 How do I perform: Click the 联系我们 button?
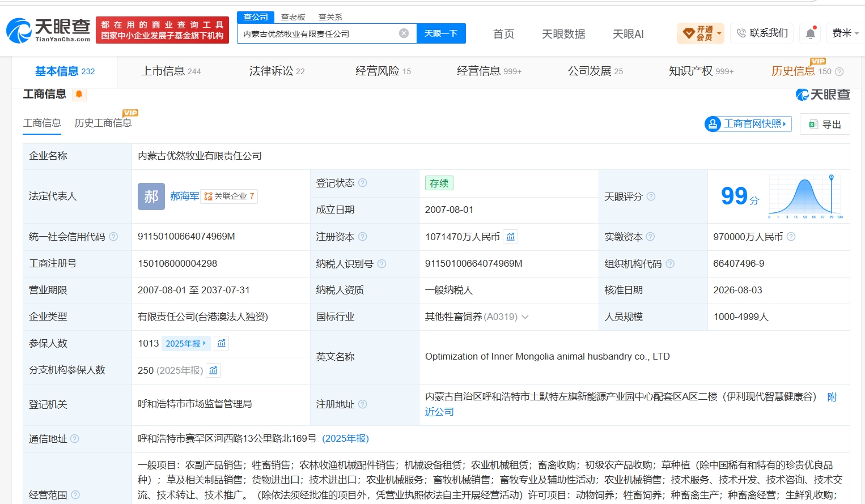point(762,33)
